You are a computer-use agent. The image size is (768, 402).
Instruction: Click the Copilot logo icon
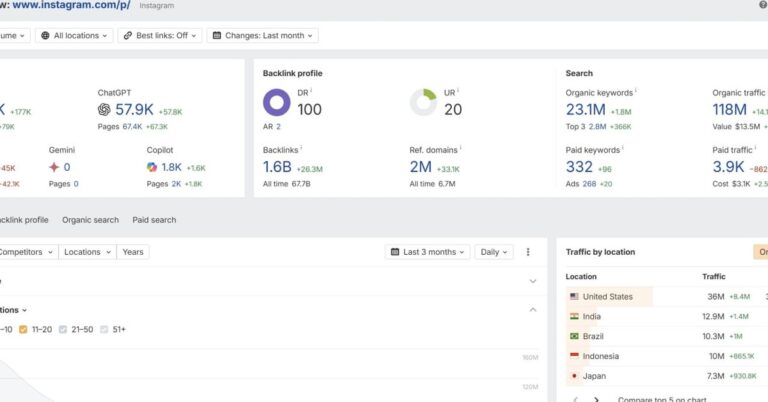[152, 167]
